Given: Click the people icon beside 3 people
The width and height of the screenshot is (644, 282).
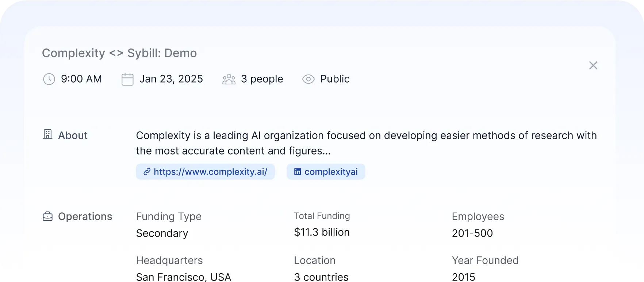Looking at the screenshot, I should [229, 79].
